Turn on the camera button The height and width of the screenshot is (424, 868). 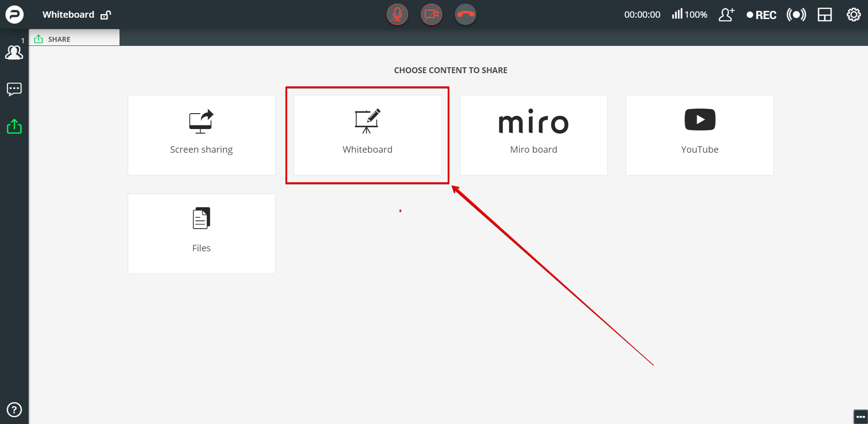(431, 15)
